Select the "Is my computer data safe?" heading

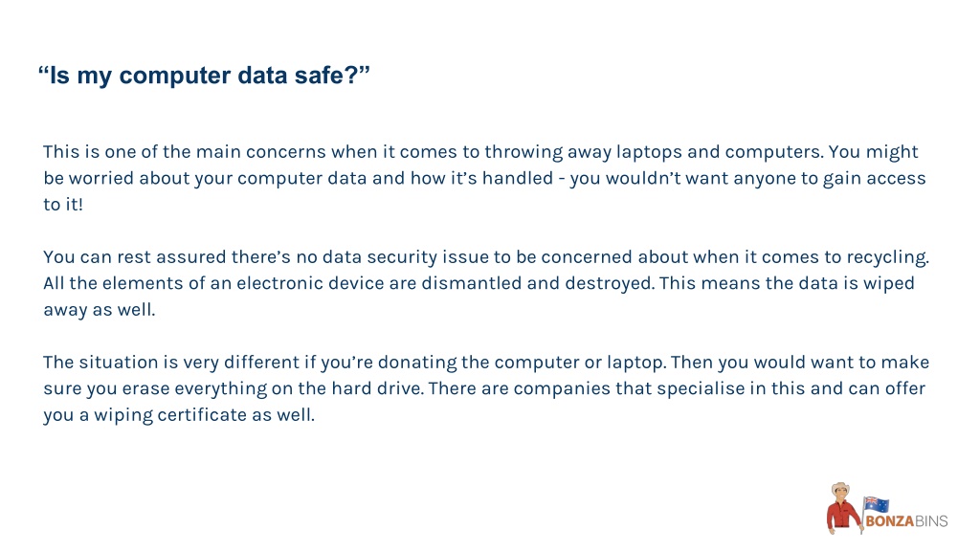click(204, 75)
